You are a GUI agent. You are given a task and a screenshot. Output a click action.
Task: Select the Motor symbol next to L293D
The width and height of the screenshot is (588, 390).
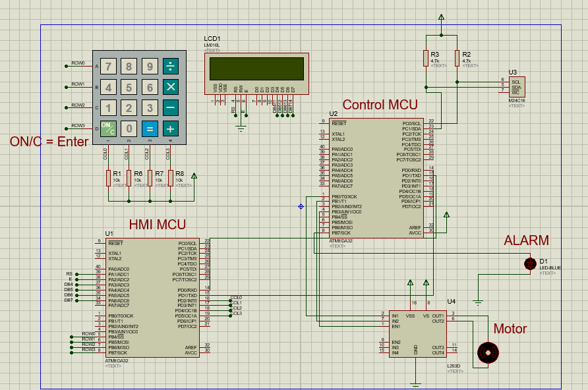click(x=488, y=353)
